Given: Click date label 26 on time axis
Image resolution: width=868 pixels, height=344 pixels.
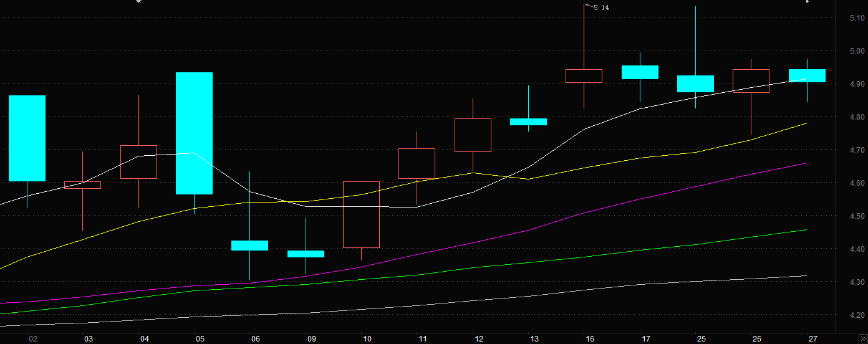Looking at the screenshot, I should [x=757, y=339].
